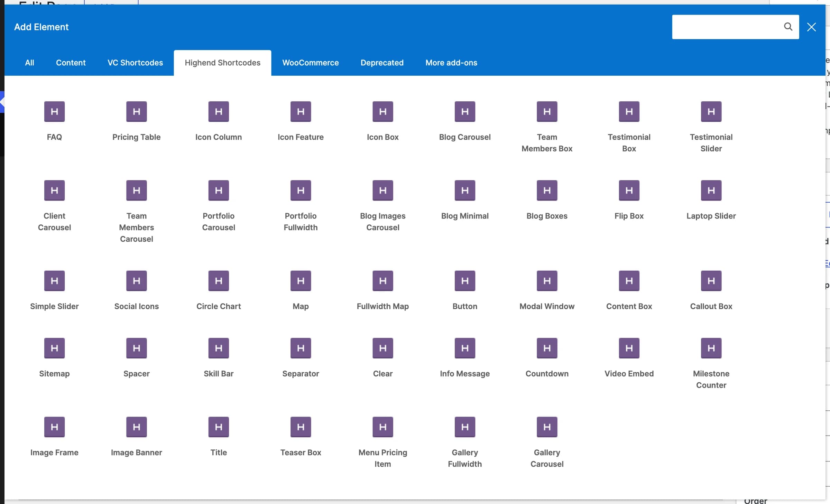The height and width of the screenshot is (504, 830).
Task: Insert the Blog Images Carousel element
Action: pos(383,205)
